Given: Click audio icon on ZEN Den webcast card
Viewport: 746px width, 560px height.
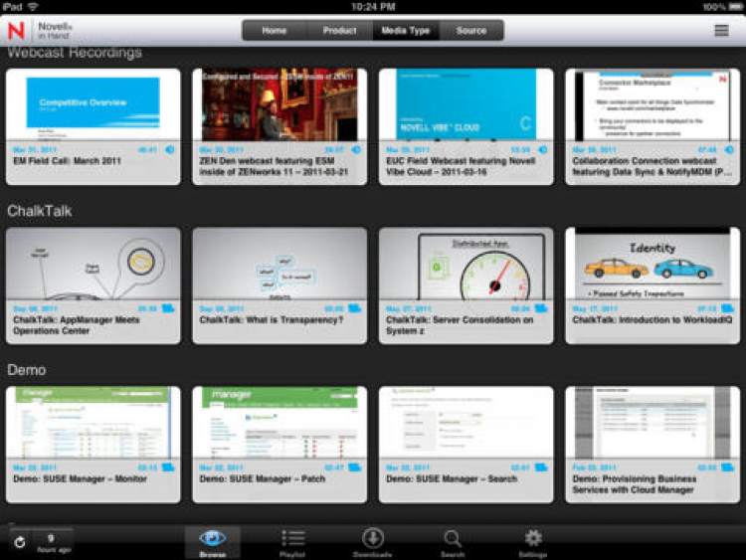Looking at the screenshot, I should (x=356, y=150).
